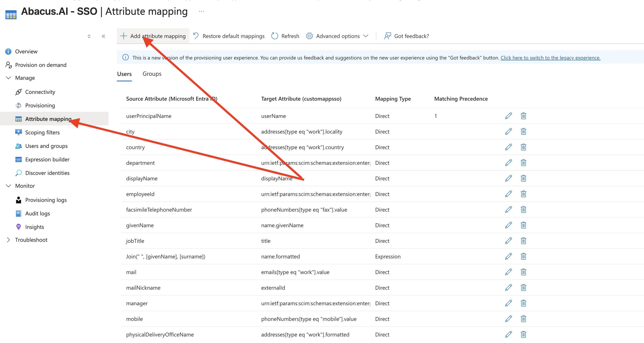Image resolution: width=644 pixels, height=343 pixels.
Task: Edit the mail attribute mapping
Action: (x=508, y=272)
